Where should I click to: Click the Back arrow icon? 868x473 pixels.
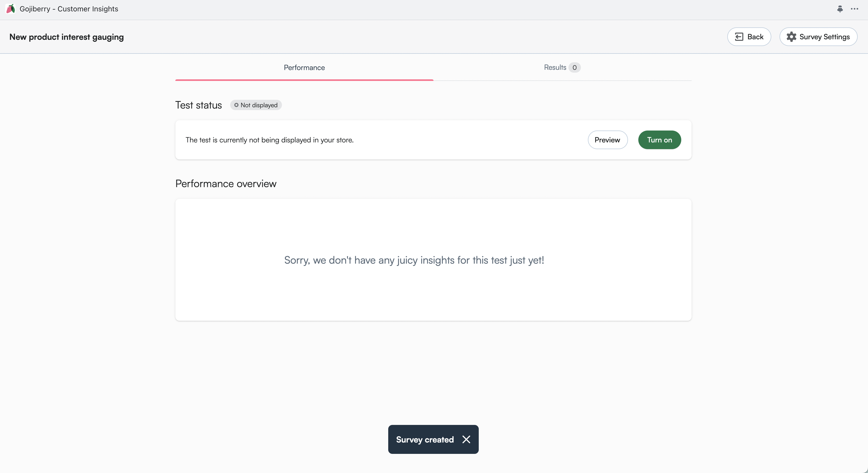coord(739,37)
